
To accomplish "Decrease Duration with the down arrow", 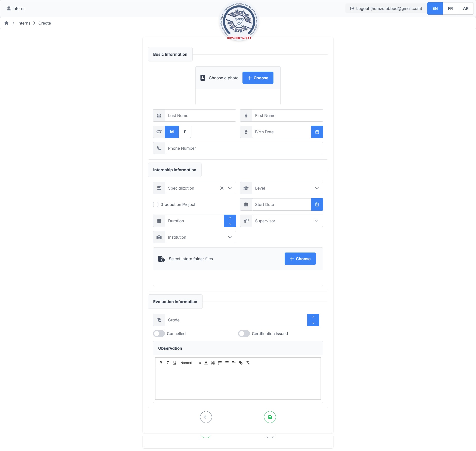I will coord(230,224).
